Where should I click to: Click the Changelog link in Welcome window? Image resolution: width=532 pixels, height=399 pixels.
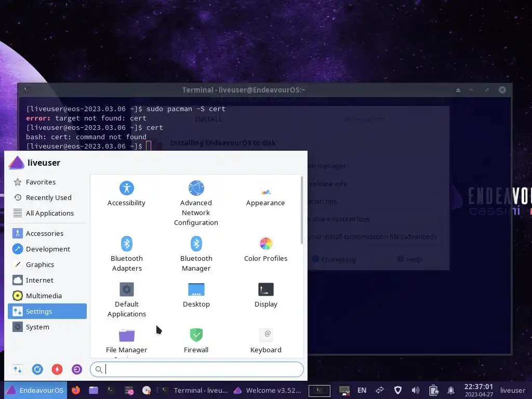pos(334,259)
